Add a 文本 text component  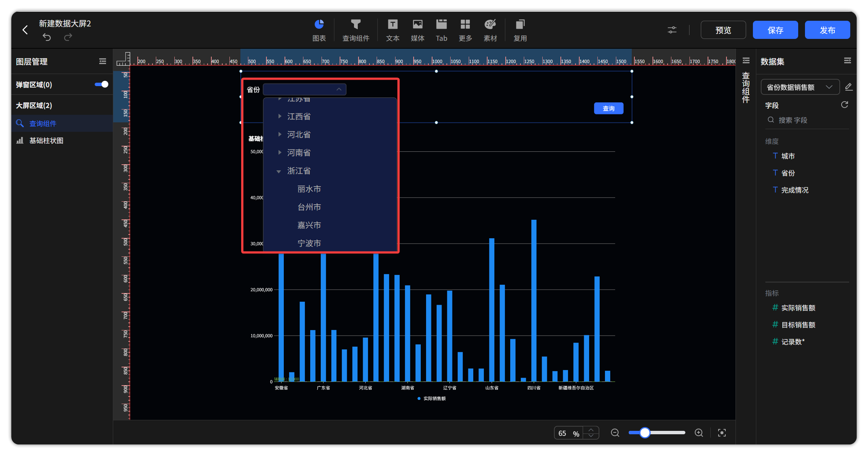pyautogui.click(x=392, y=30)
